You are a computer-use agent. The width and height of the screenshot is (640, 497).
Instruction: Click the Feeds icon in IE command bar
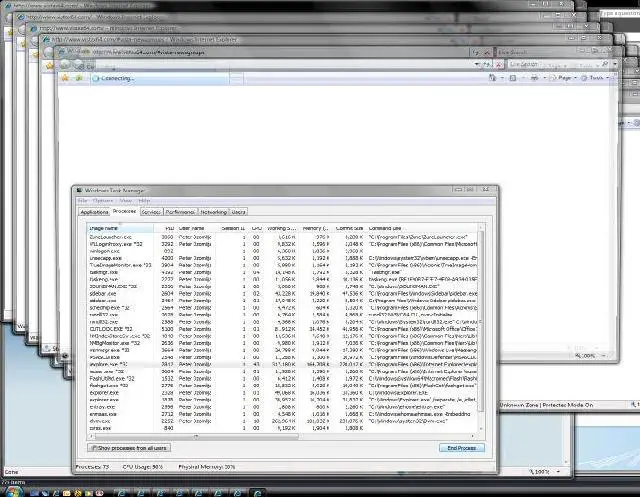click(x=513, y=78)
